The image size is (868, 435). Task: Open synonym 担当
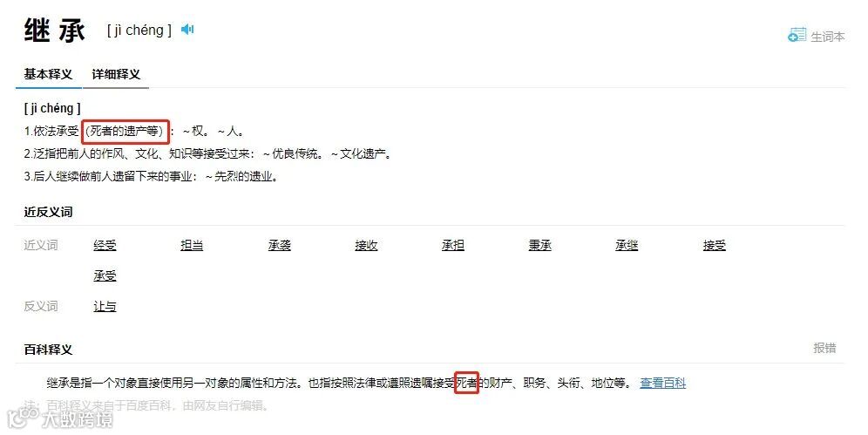192,245
